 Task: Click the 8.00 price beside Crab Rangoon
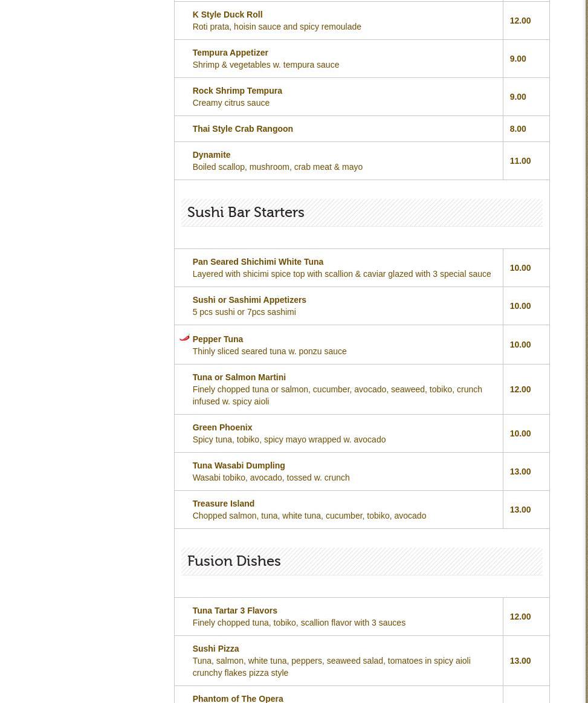coord(517,129)
